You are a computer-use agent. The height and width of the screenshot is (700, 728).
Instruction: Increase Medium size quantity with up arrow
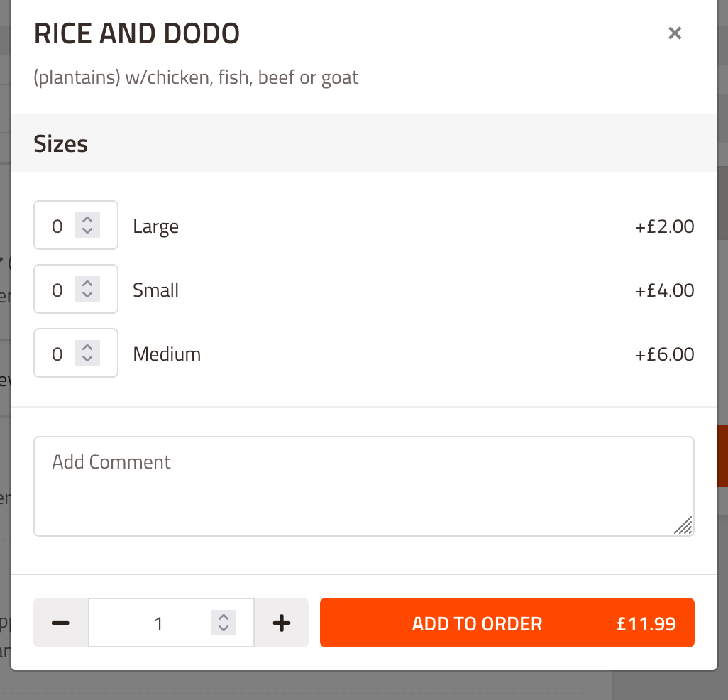[87, 347]
